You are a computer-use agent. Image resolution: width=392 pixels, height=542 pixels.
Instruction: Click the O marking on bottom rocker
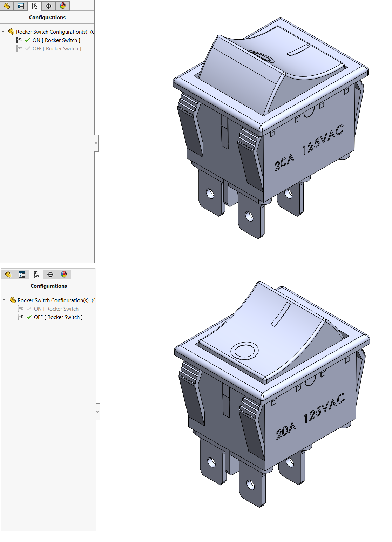[x=244, y=351]
